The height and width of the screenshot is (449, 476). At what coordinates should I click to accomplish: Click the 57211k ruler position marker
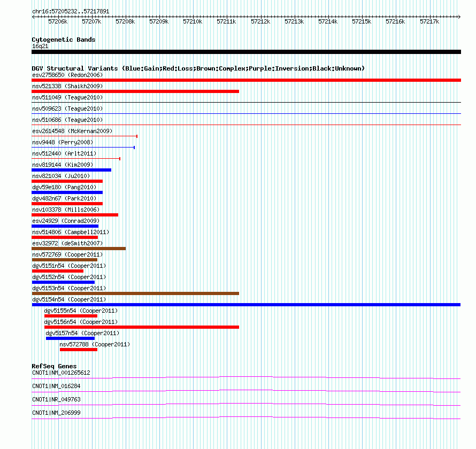tap(226, 21)
